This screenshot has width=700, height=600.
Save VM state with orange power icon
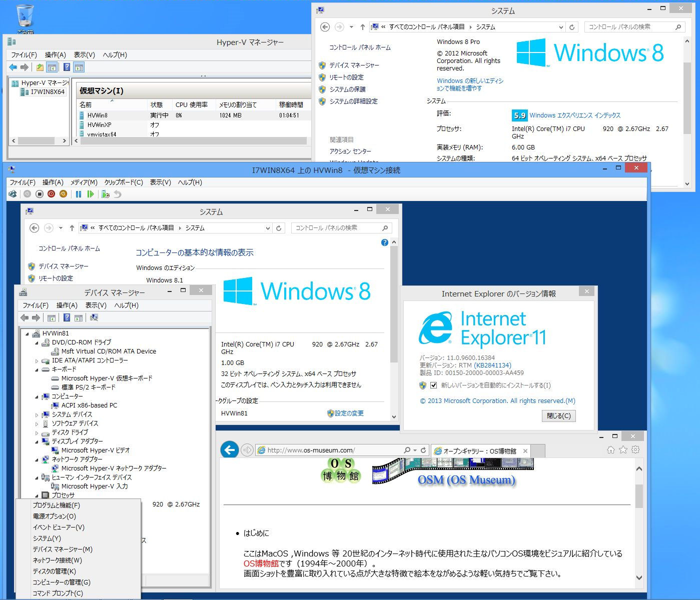(x=63, y=194)
